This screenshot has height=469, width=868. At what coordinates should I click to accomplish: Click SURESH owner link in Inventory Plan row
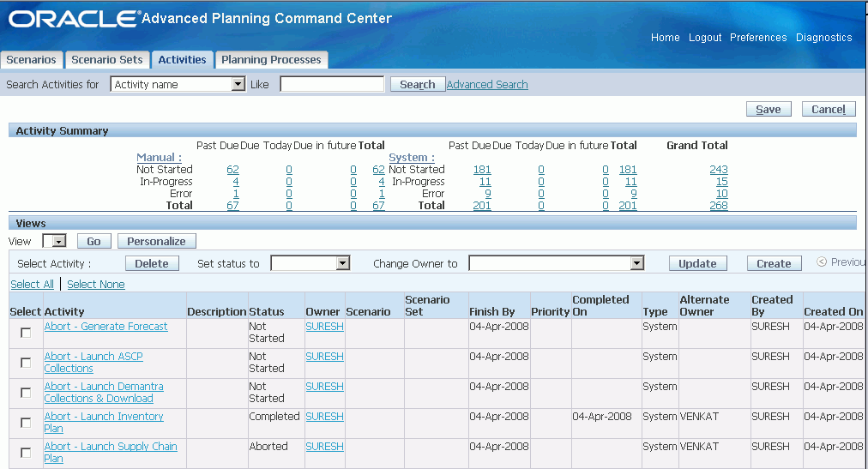click(324, 417)
